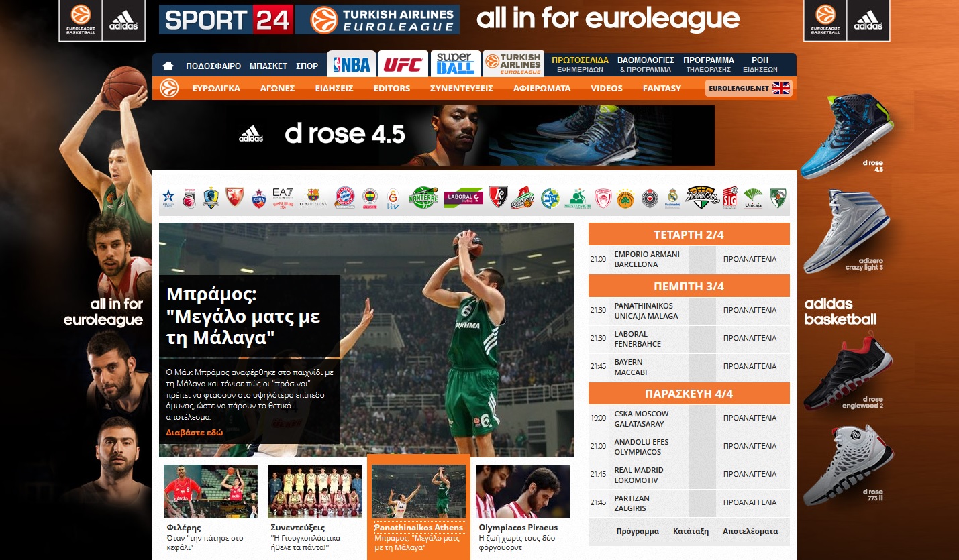Open ΠΡΩΤΟΣΕΛΙΔΑ ΕΦΗΜΕΡΙΔΩΝ in top navigation
Image resolution: width=959 pixels, height=560 pixels.
point(580,64)
